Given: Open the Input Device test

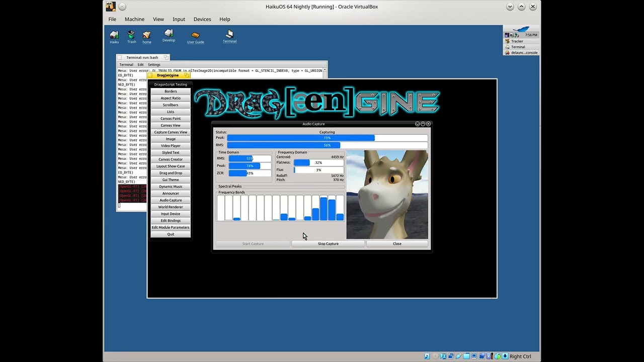Looking at the screenshot, I should (x=171, y=214).
